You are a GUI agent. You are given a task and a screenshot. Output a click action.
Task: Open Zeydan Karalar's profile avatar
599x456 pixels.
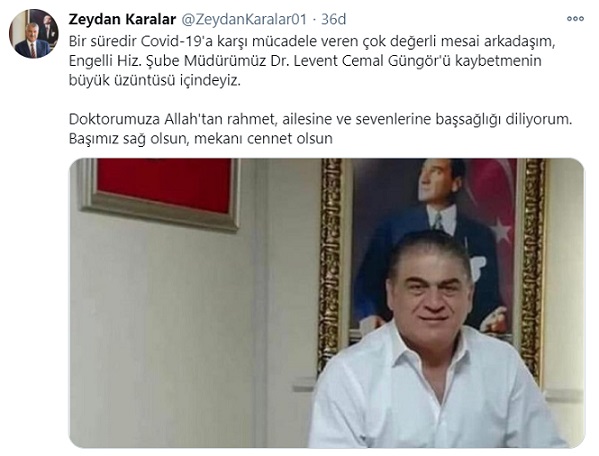pos(34,34)
